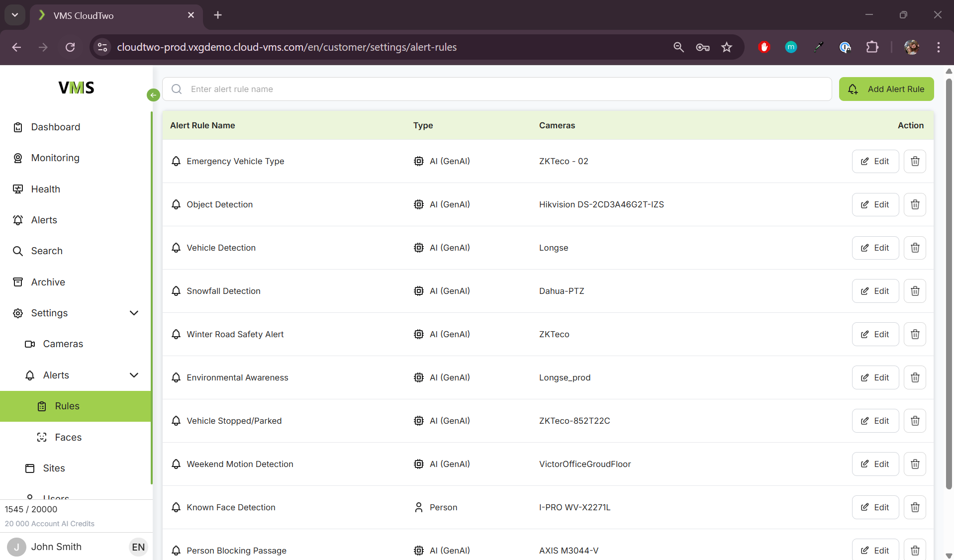Screen dimensions: 954x560
Task: Click Add Alert Rule button
Action: click(x=886, y=89)
